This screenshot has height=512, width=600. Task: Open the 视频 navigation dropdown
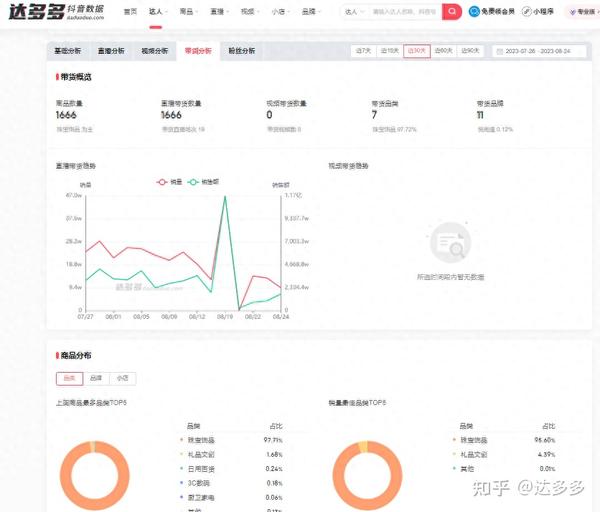[x=250, y=11]
